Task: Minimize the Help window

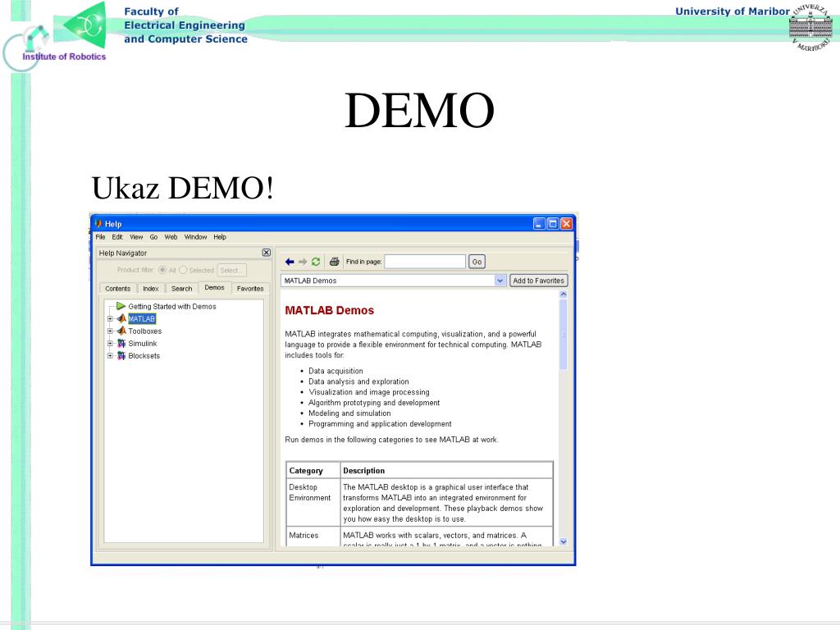Action: point(540,223)
